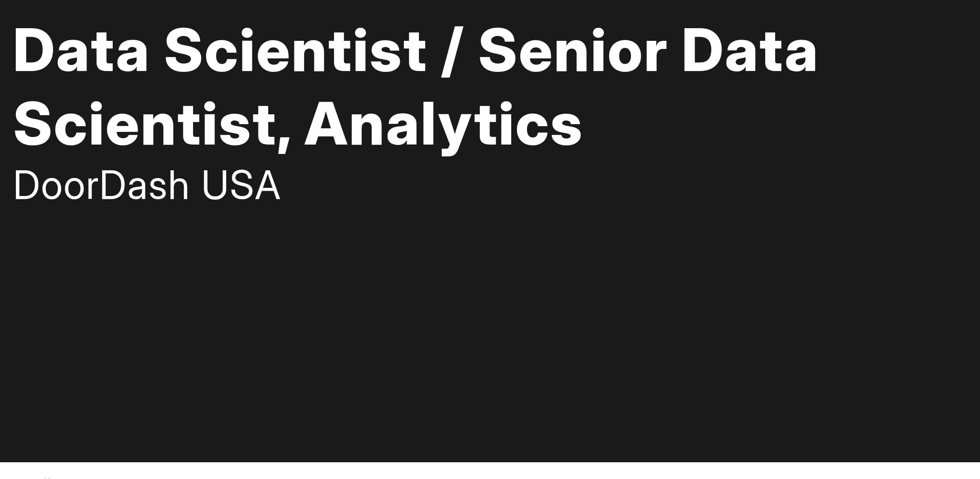The width and height of the screenshot is (980, 479).
Task: Click the partially visible text at bottom-left
Action: [48, 477]
